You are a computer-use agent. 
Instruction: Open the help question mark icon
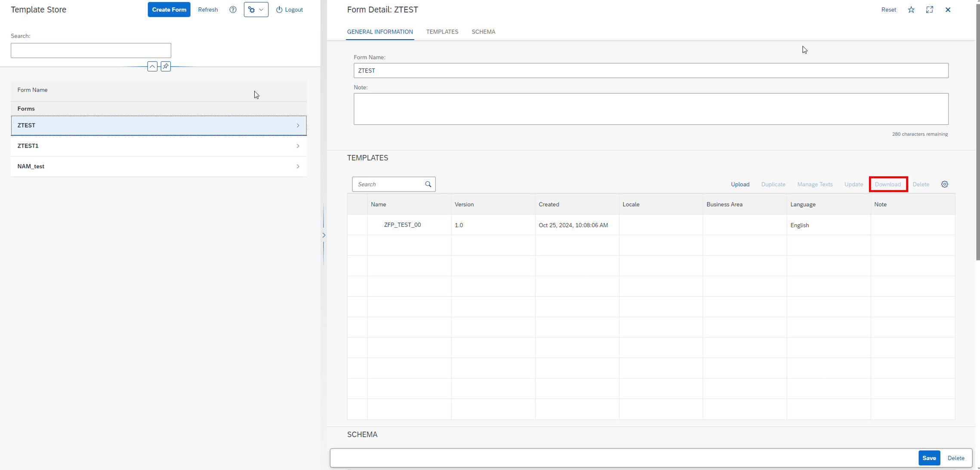point(233,9)
